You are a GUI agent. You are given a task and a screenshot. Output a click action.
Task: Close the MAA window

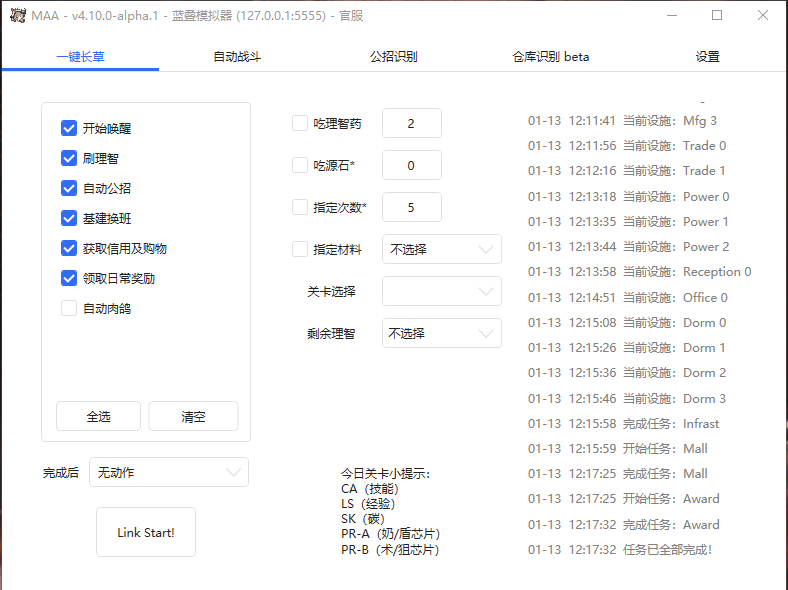click(763, 16)
